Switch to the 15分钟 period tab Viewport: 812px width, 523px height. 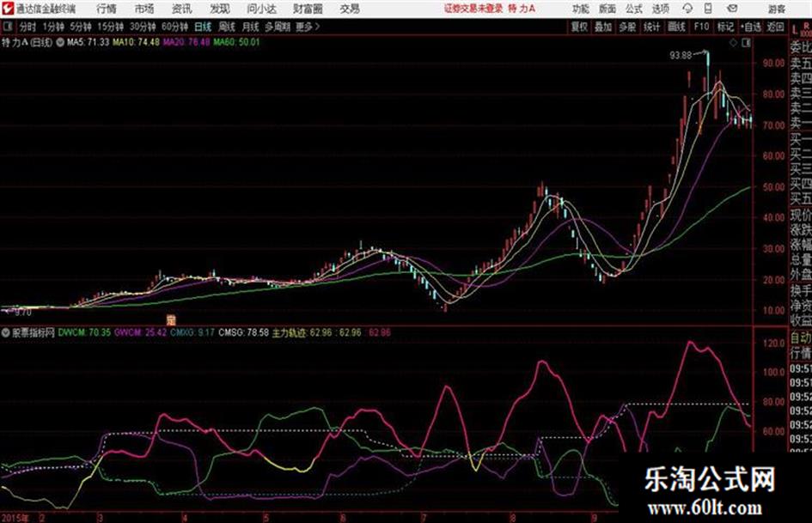coord(110,27)
